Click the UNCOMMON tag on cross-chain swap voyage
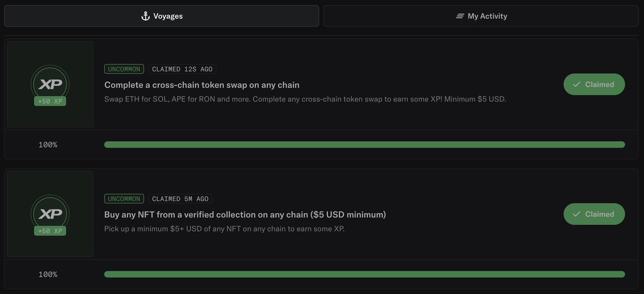Screen dimensions: 644x294 coord(124,69)
